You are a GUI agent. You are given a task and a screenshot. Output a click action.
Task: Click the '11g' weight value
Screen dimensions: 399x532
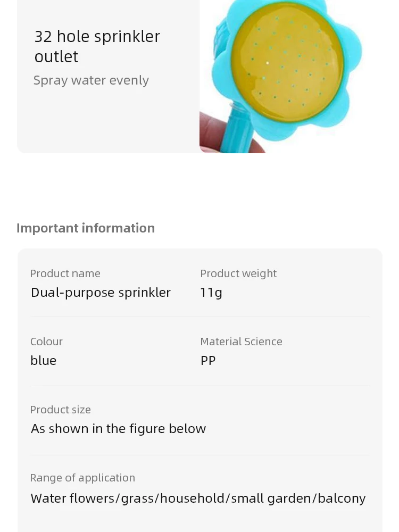tap(211, 293)
